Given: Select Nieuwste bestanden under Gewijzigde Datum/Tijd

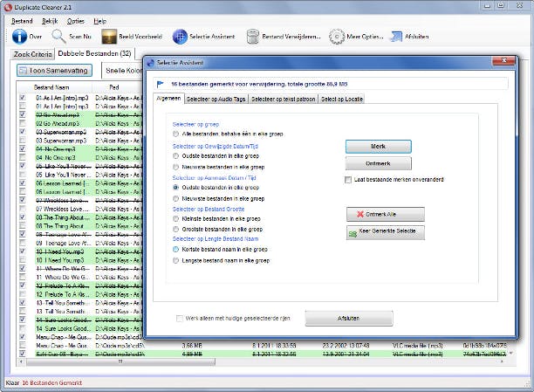Looking at the screenshot, I should pos(175,167).
